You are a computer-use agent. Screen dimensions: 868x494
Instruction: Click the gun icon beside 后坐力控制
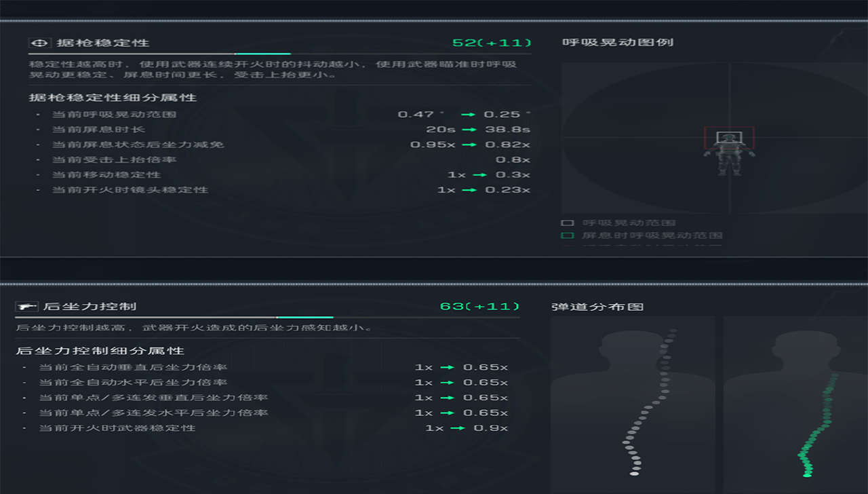click(x=27, y=307)
